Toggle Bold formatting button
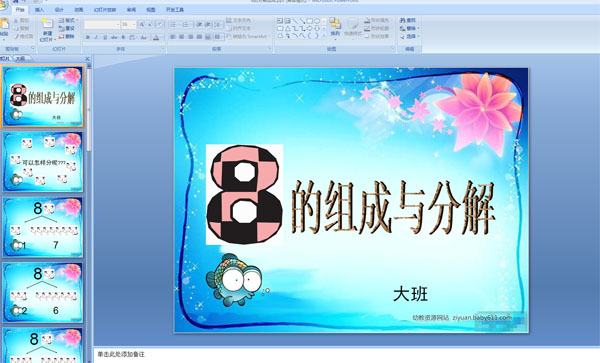Image resolution: width=600 pixels, height=363 pixels. 88,37
